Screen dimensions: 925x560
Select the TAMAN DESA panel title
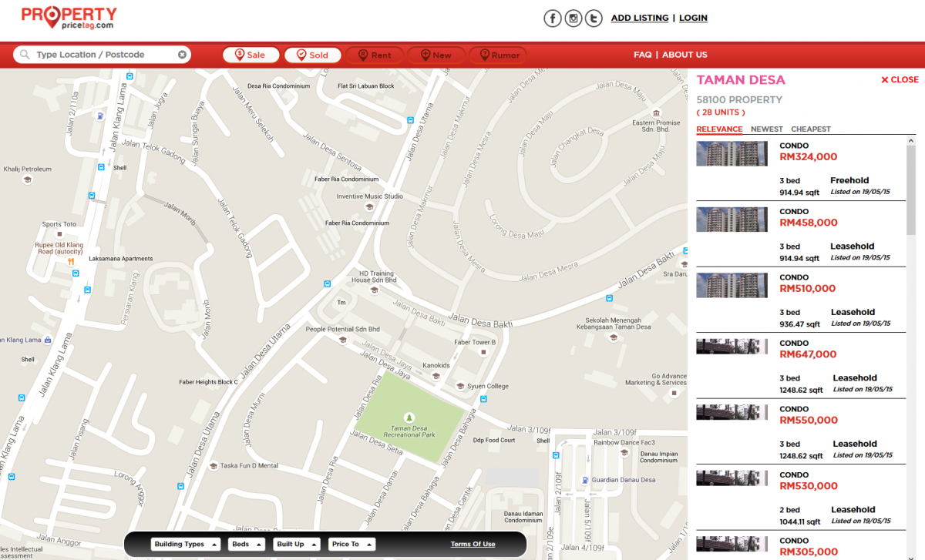tap(741, 79)
